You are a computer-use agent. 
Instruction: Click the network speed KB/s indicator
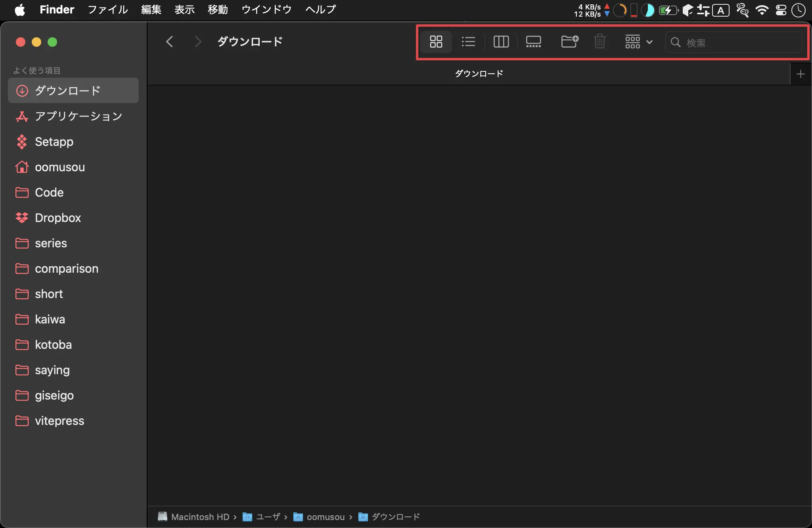[592, 10]
